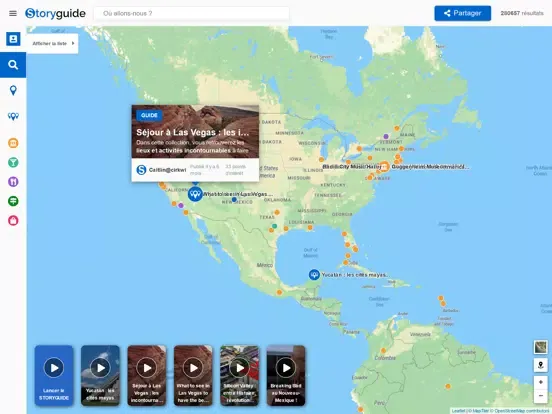
Task: Click the GUIDE badge on popup card
Action: [x=149, y=115]
